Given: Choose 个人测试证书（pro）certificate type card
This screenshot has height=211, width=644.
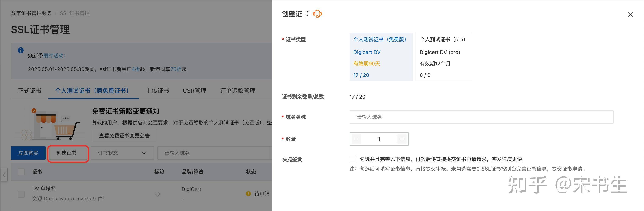Looking at the screenshot, I should click(x=444, y=57).
